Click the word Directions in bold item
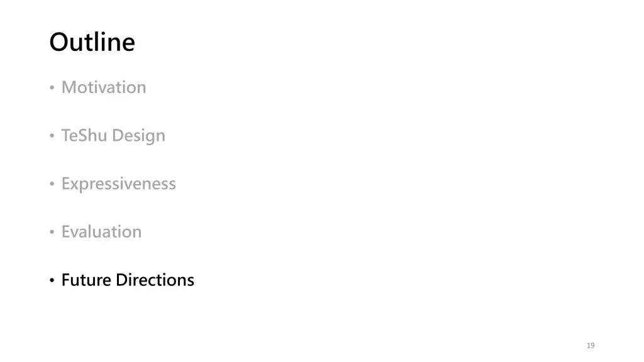 coord(155,280)
